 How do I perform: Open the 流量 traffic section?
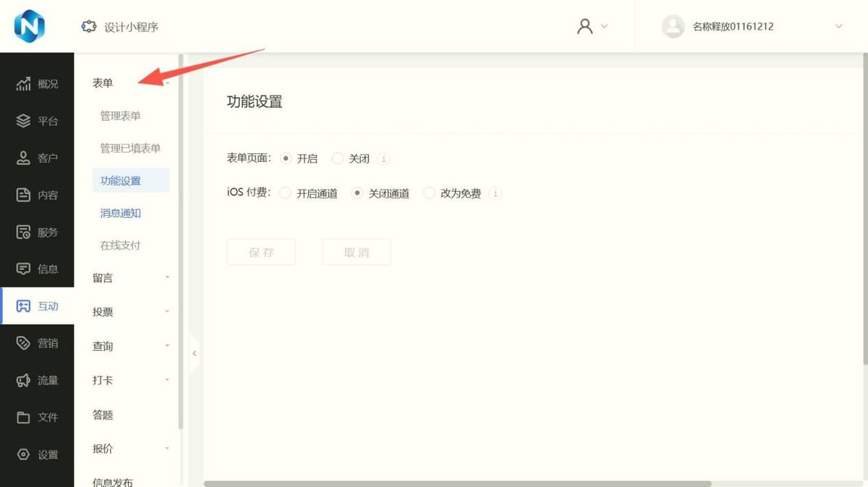pyautogui.click(x=37, y=380)
